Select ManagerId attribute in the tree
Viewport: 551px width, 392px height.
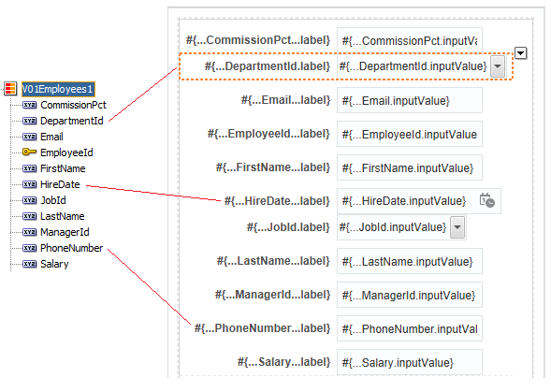65,232
